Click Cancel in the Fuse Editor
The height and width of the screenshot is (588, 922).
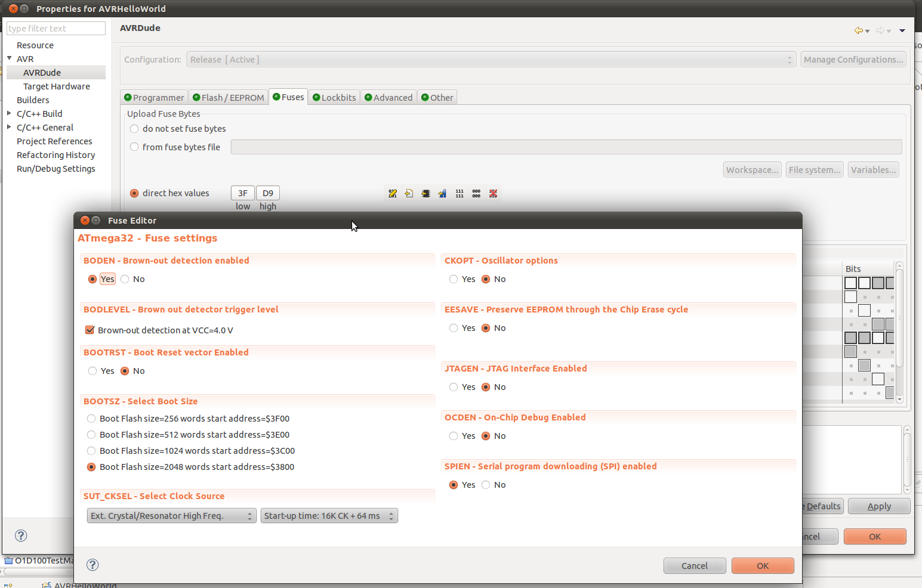point(695,565)
